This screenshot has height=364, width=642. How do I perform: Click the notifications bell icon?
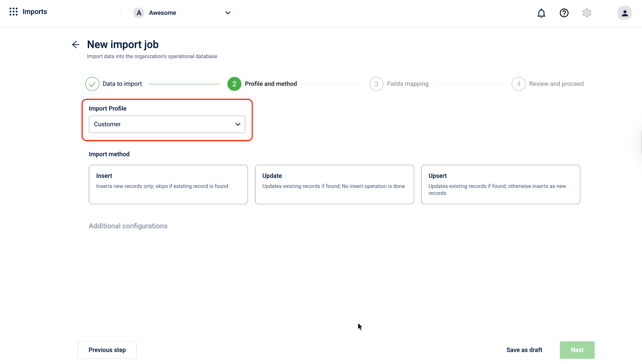pos(541,13)
